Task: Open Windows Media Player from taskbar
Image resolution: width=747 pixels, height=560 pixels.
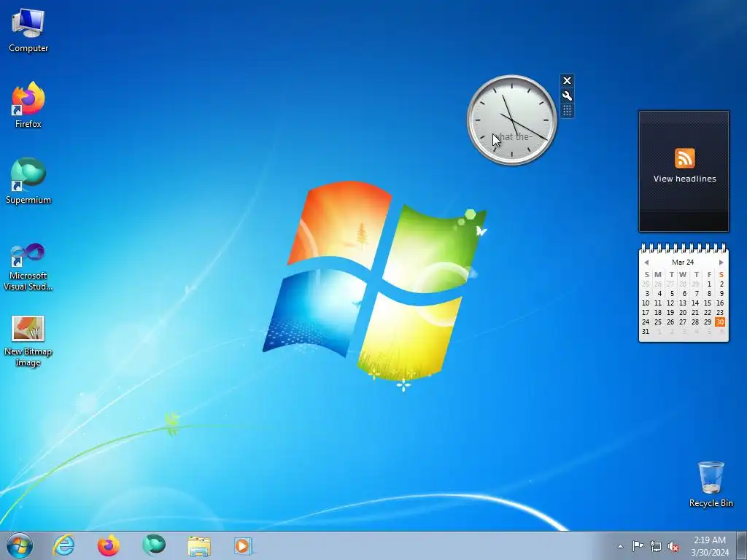Action: click(242, 545)
